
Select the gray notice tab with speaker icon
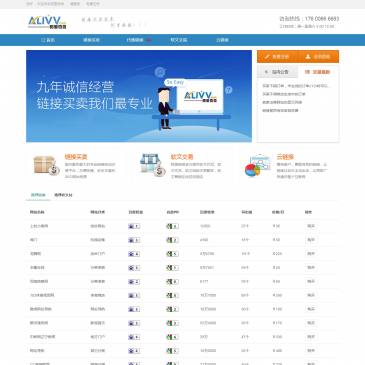(x=277, y=72)
